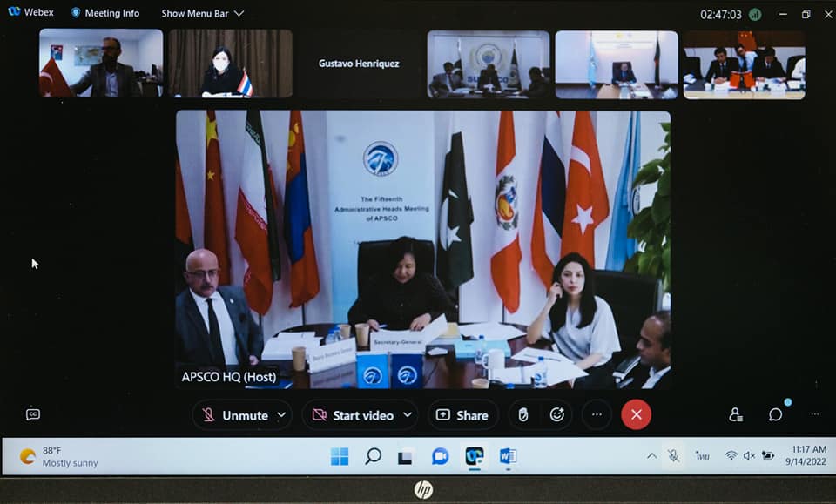Open Microsoft Word from the taskbar
Viewport: 836px width, 504px height.
point(508,456)
